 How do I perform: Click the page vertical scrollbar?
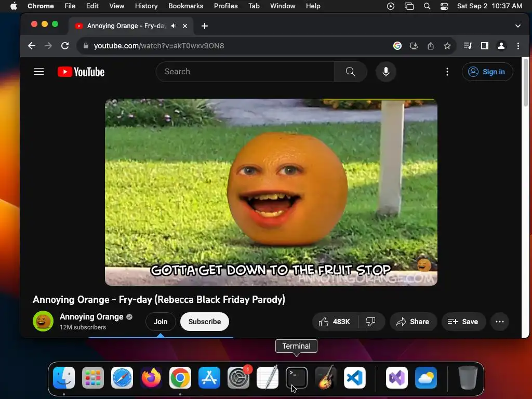(525, 83)
